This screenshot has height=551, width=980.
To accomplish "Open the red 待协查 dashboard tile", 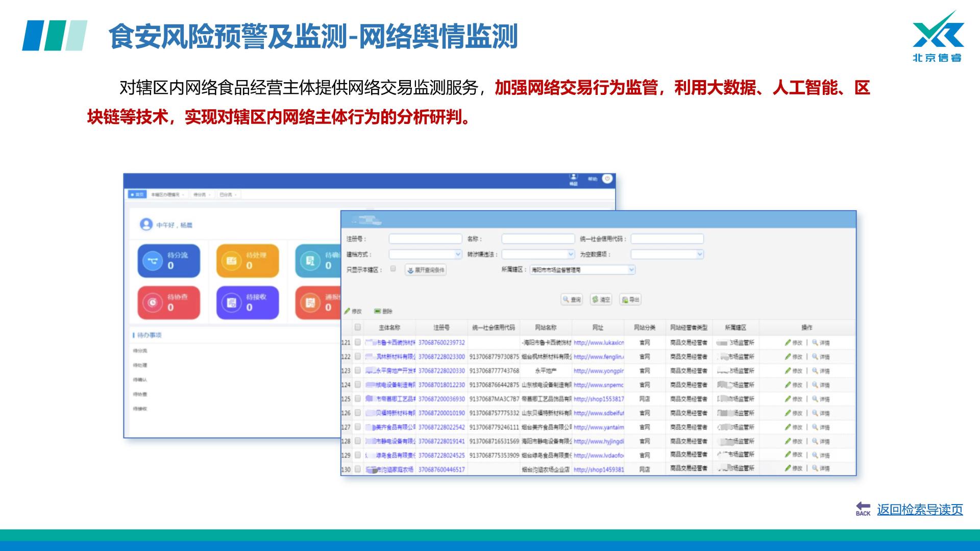I will point(169,303).
